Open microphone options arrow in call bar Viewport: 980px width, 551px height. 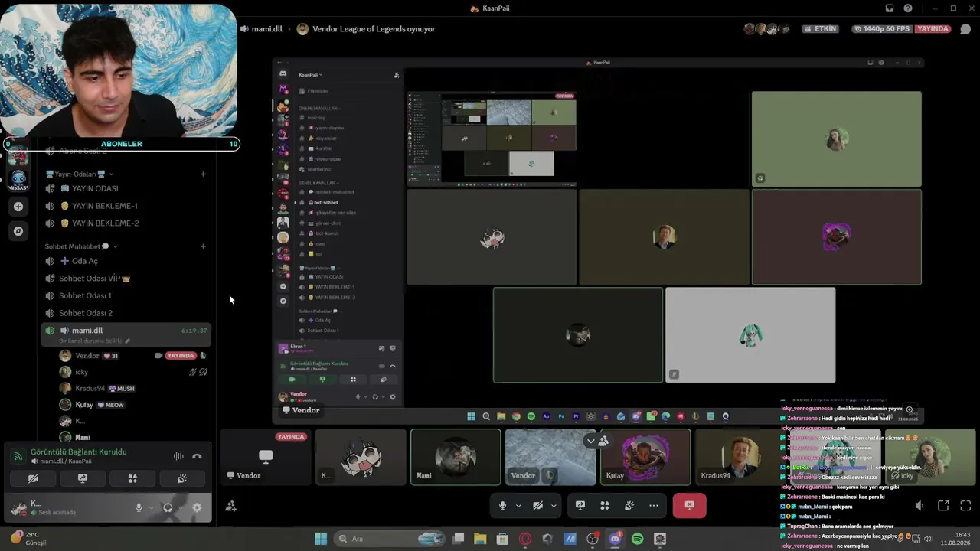pos(518,505)
